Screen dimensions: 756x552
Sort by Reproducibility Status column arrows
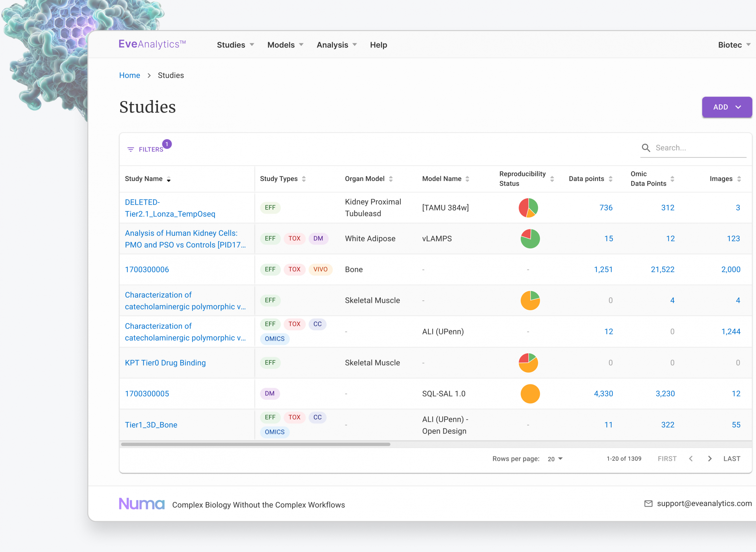552,179
